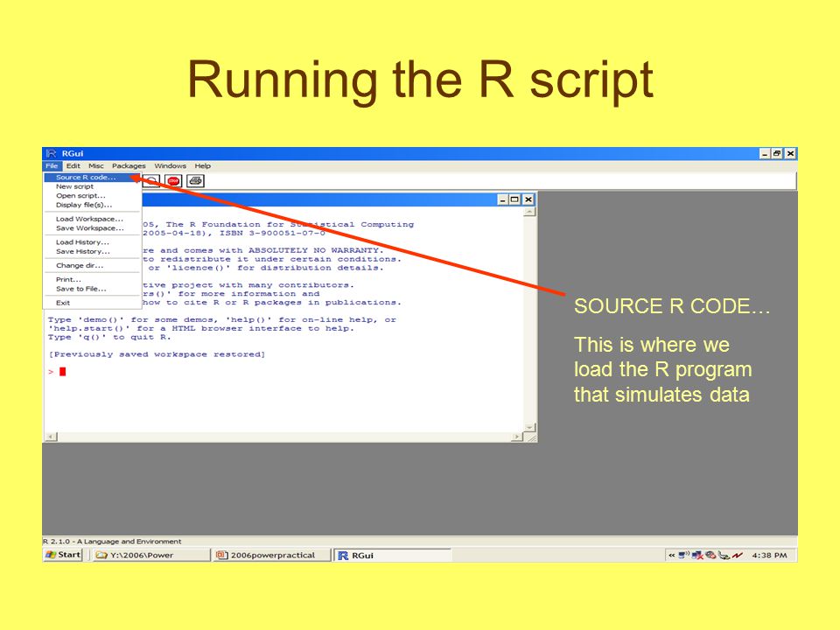Open the Packages menu

tap(129, 166)
